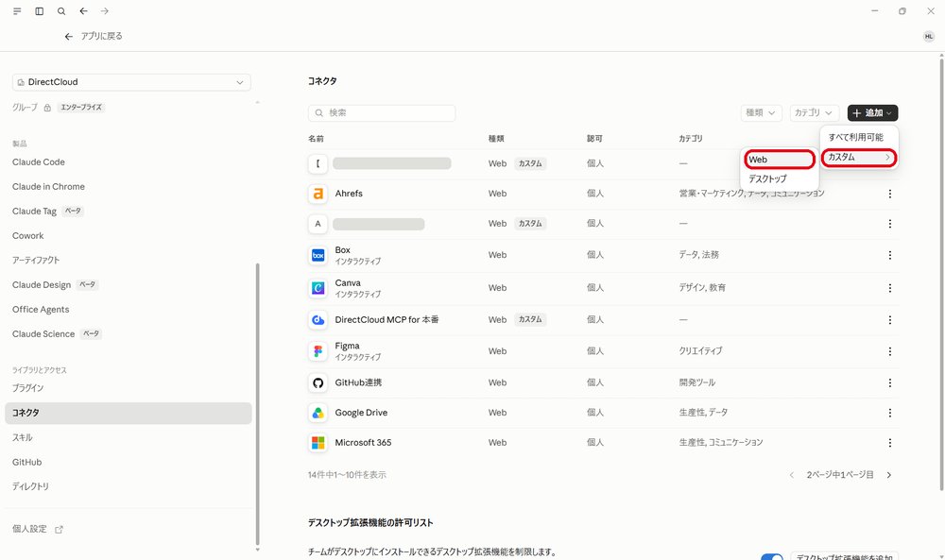Open the three-dot menu for Figma row
945x560 pixels.
point(889,351)
